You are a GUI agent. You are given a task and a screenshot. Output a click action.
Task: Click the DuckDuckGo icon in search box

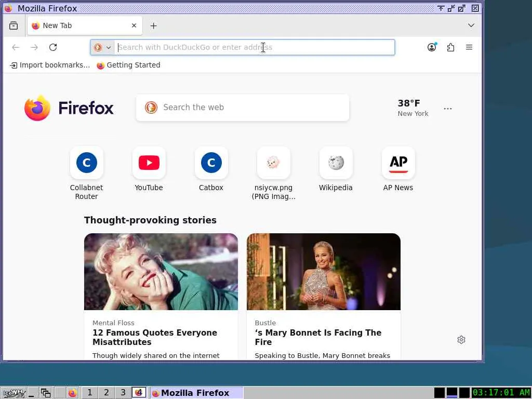151,108
